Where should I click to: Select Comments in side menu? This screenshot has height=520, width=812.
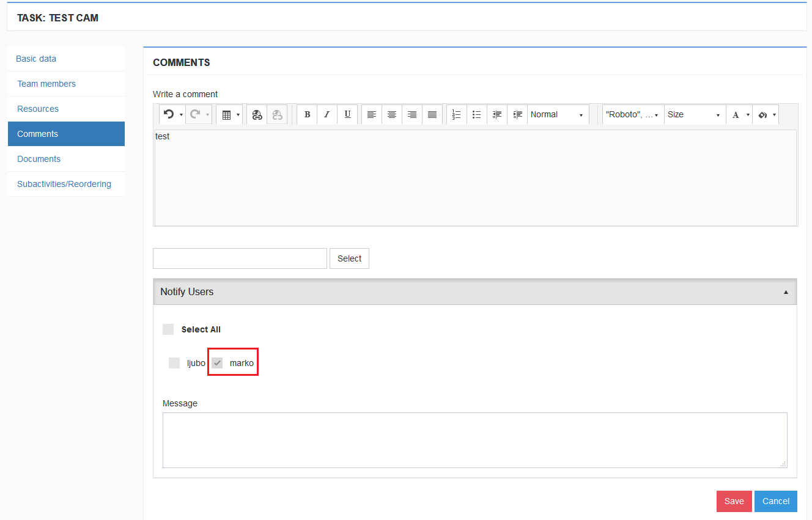point(66,134)
